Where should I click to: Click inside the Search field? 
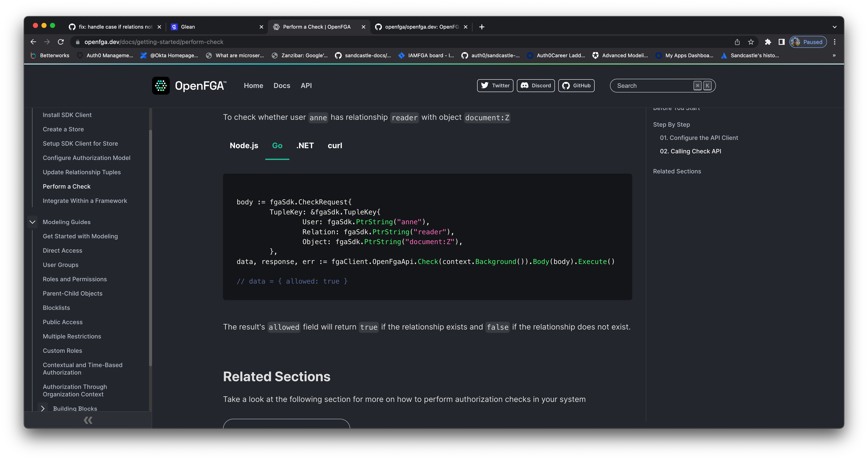tap(654, 86)
